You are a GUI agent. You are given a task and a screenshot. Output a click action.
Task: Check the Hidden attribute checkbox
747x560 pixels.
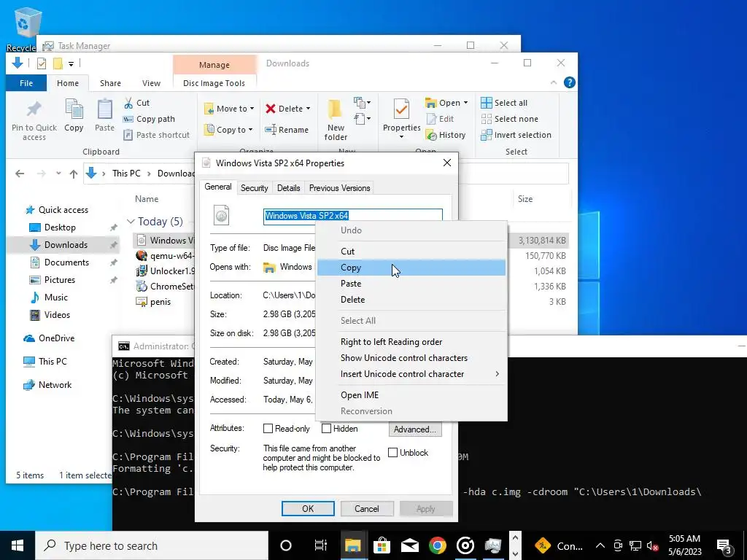(326, 429)
